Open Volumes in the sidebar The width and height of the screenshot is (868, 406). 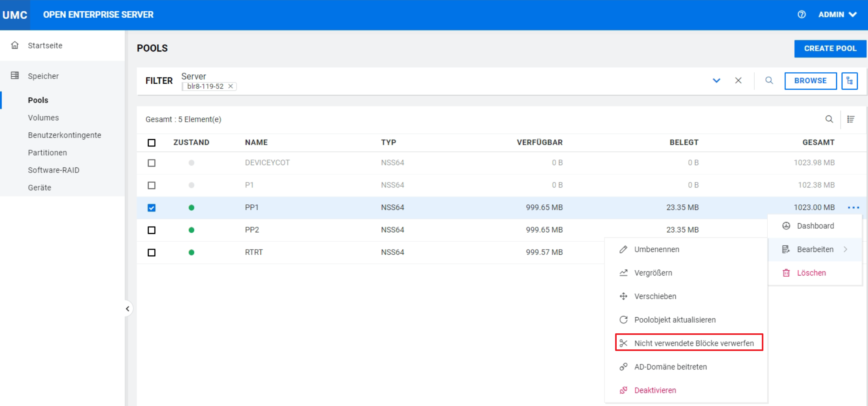click(43, 118)
